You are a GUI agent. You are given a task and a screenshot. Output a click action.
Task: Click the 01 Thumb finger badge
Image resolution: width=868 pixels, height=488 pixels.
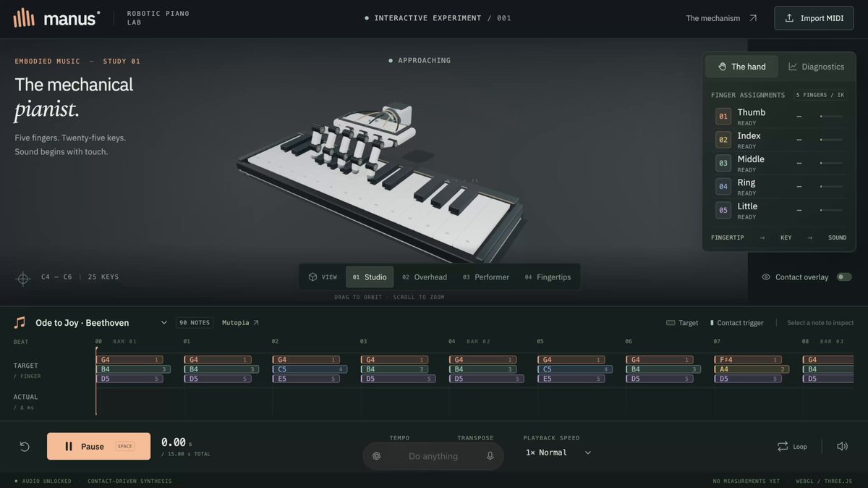pos(723,117)
